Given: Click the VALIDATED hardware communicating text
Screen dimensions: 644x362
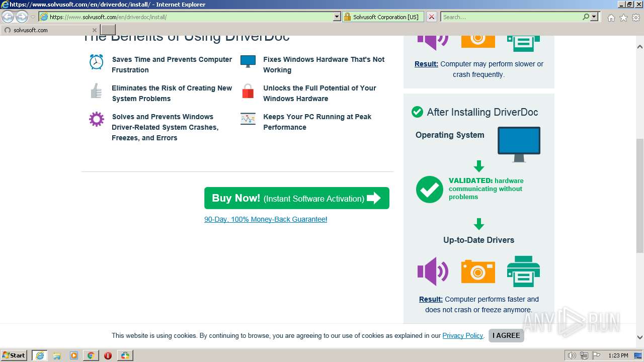Looking at the screenshot, I should coord(486,189).
